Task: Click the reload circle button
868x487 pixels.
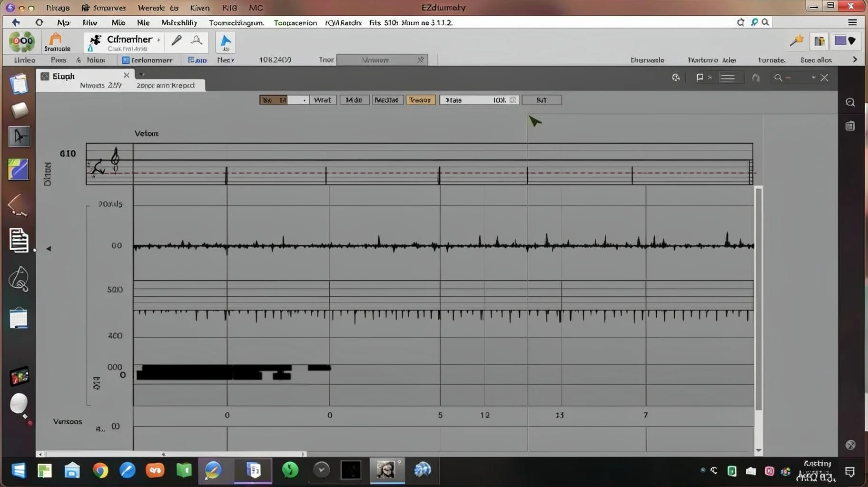Action: [39, 22]
